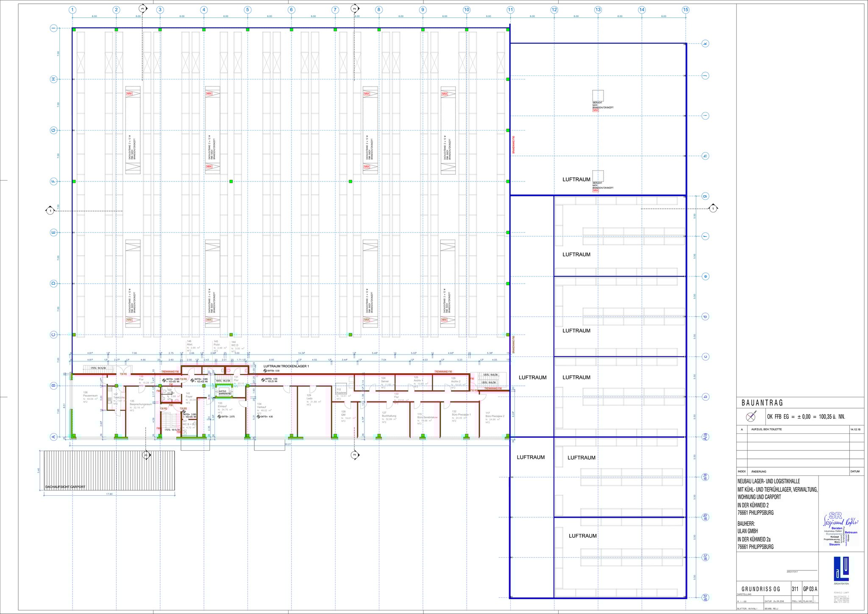
Task: Click the ULAN GMBH client name
Action: tap(748, 531)
